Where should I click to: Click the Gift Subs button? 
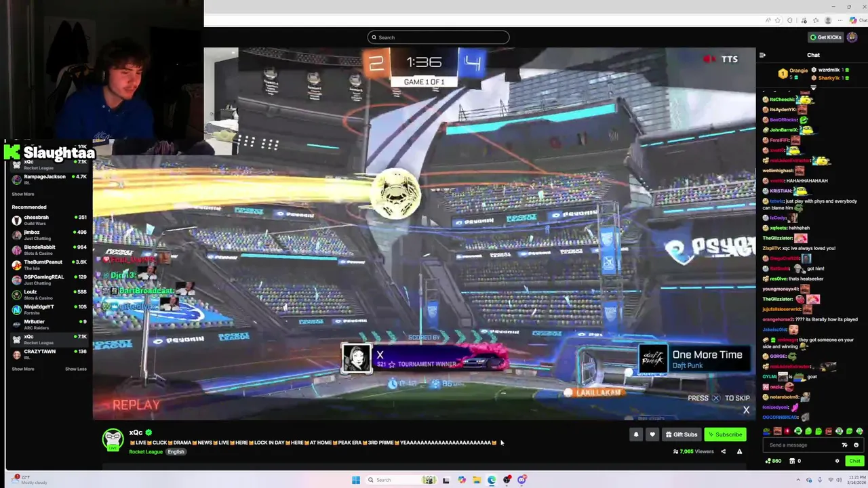pos(682,434)
